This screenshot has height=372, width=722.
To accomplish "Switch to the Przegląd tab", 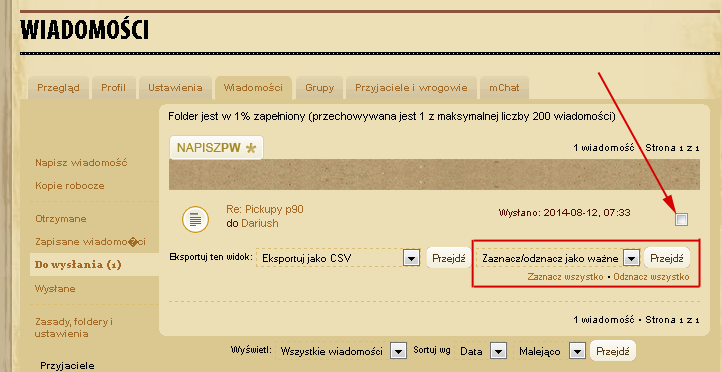I will [58, 88].
